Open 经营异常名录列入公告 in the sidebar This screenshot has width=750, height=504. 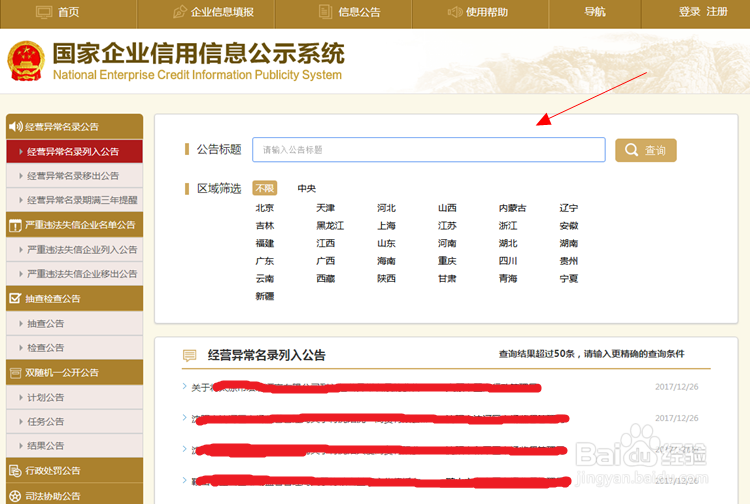coord(75,152)
